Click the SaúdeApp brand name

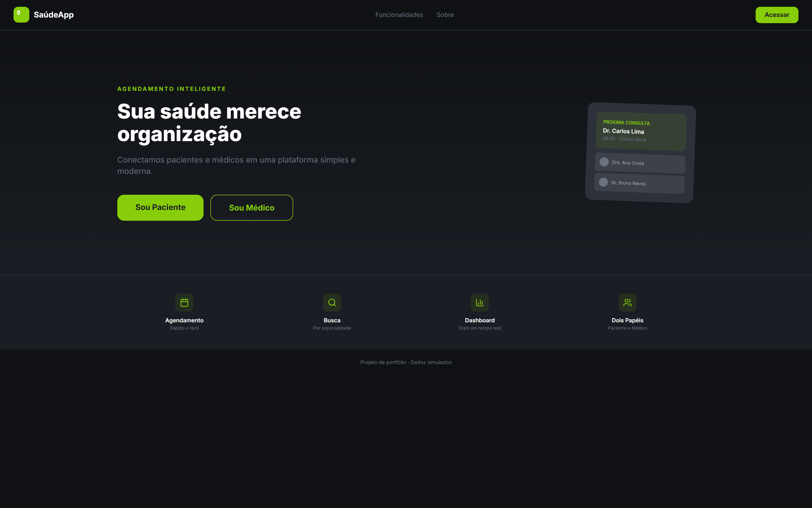point(54,15)
